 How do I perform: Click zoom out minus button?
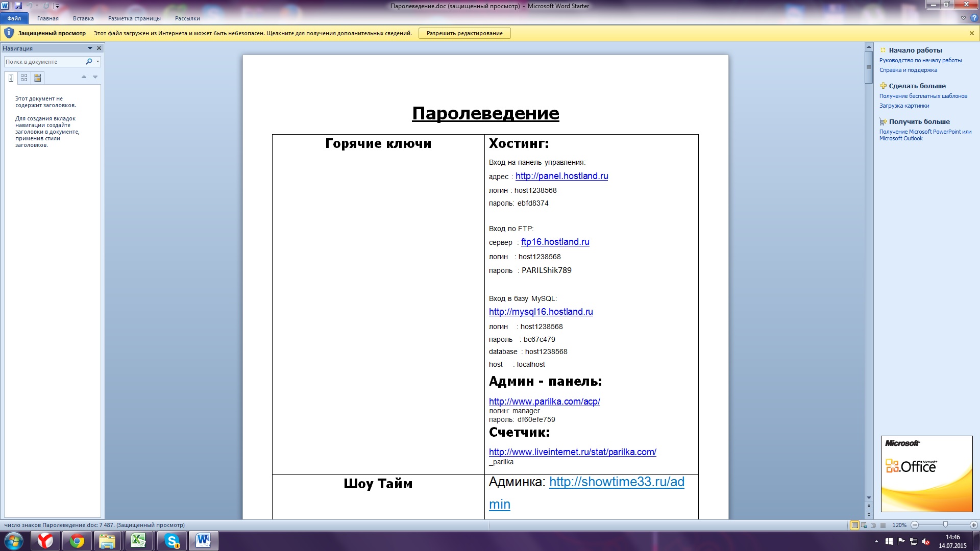coord(915,525)
